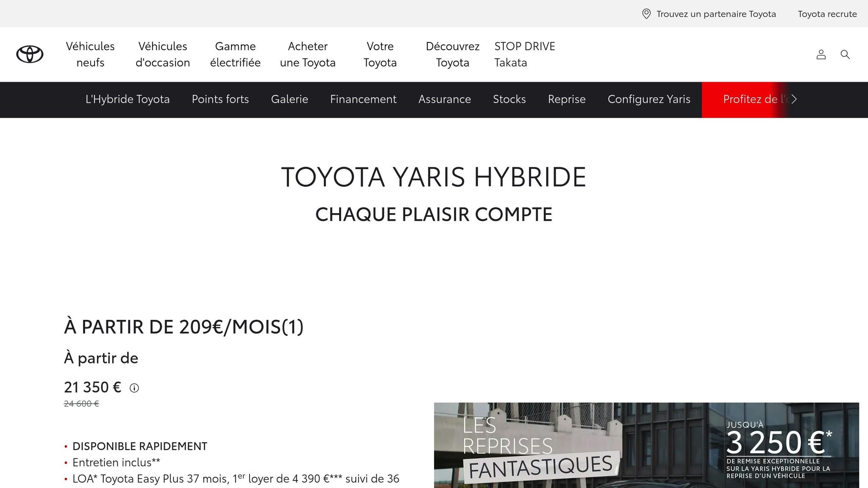
Task: Open Véhicules d'occasion menu
Action: tap(163, 54)
